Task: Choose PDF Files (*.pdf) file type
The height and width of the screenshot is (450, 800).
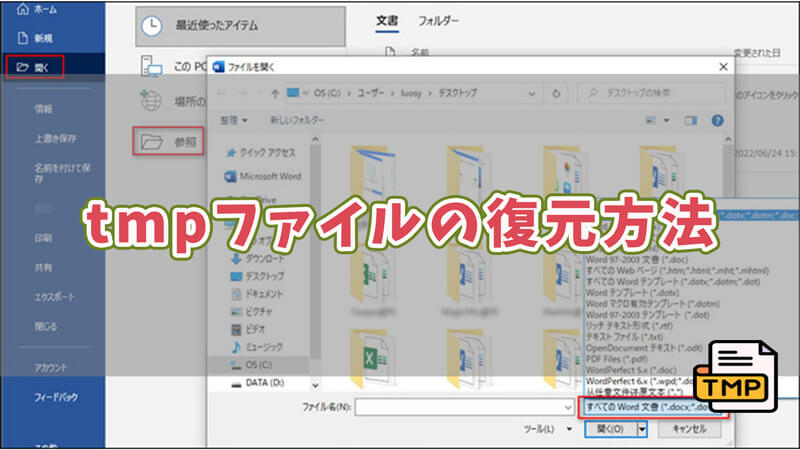Action: (x=617, y=359)
